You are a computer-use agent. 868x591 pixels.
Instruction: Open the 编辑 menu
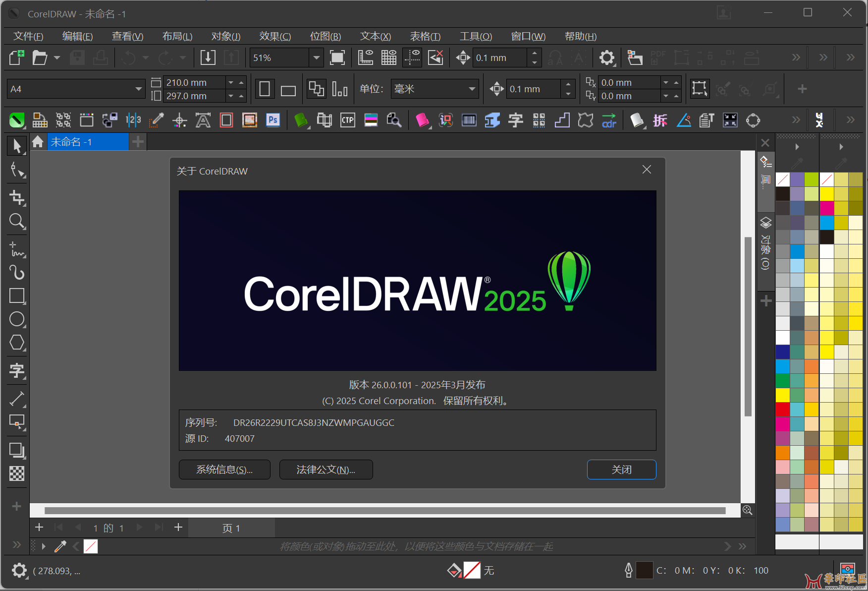coord(77,36)
